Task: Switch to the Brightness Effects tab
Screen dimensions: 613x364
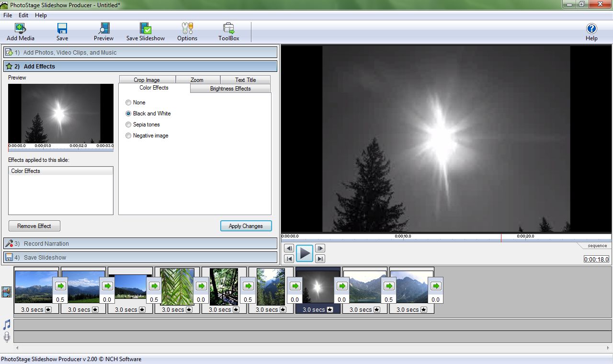Action: click(230, 89)
